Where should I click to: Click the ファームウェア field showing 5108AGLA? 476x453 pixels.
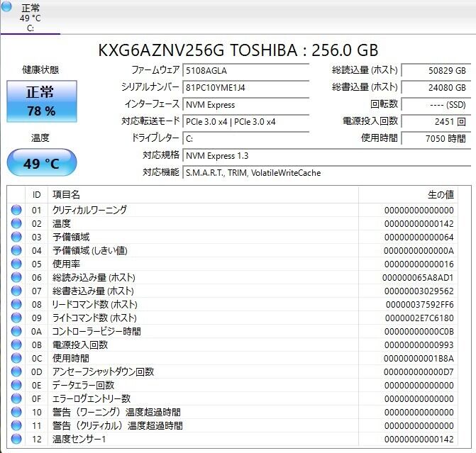click(245, 70)
